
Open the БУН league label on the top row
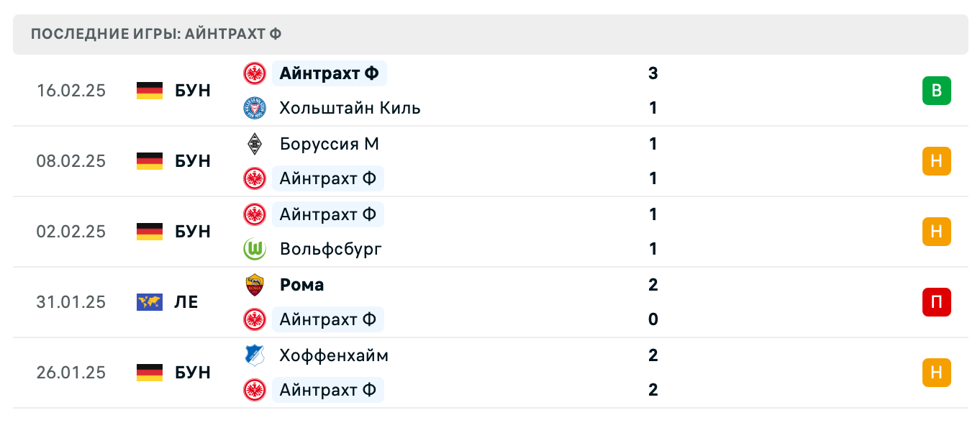(192, 91)
